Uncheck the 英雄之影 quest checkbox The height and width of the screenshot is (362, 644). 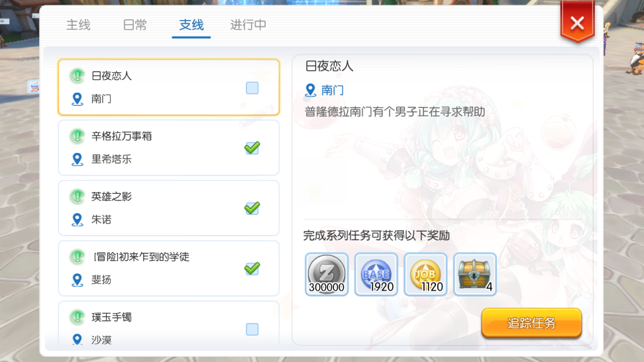tap(252, 208)
